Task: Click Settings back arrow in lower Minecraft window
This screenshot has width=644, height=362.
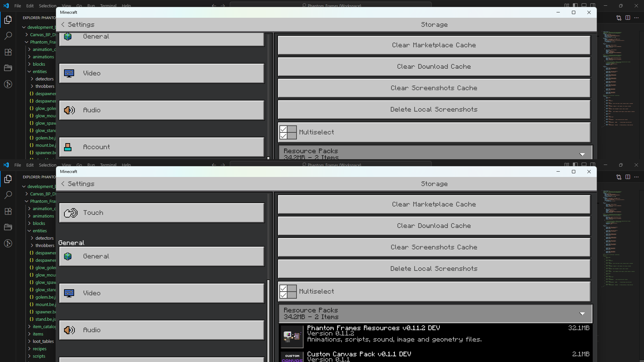Action: coord(63,184)
